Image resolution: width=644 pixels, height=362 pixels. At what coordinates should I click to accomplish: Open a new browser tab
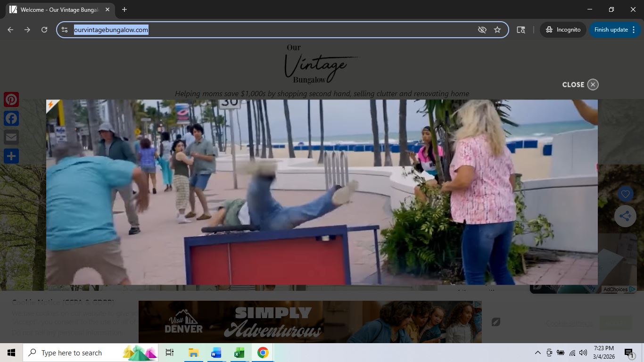point(124,9)
